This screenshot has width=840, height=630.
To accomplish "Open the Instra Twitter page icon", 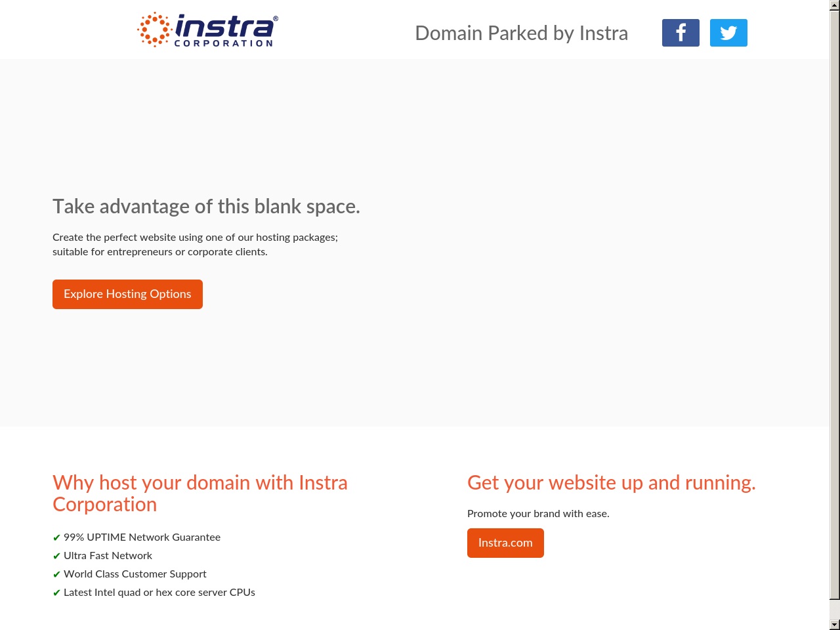I will [x=728, y=33].
